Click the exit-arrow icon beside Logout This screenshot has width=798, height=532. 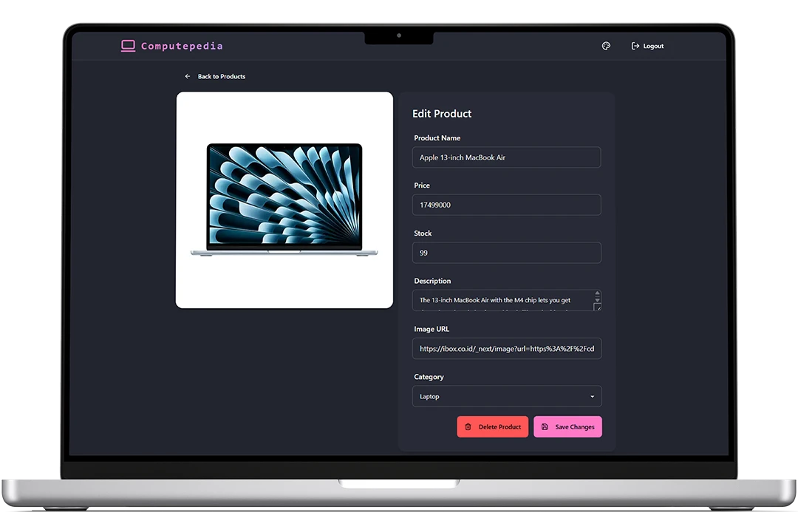tap(634, 46)
